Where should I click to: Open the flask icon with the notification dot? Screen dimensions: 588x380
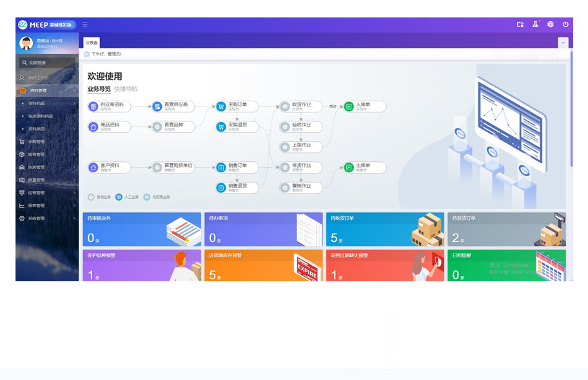pos(536,24)
